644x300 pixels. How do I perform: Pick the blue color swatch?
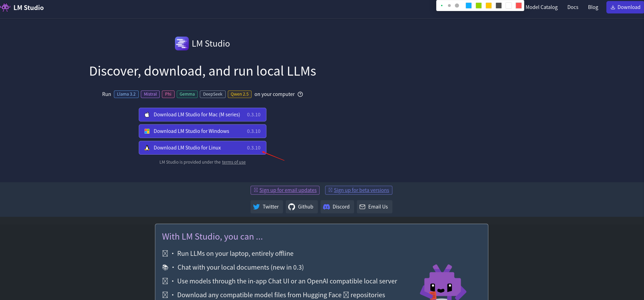pos(469,6)
